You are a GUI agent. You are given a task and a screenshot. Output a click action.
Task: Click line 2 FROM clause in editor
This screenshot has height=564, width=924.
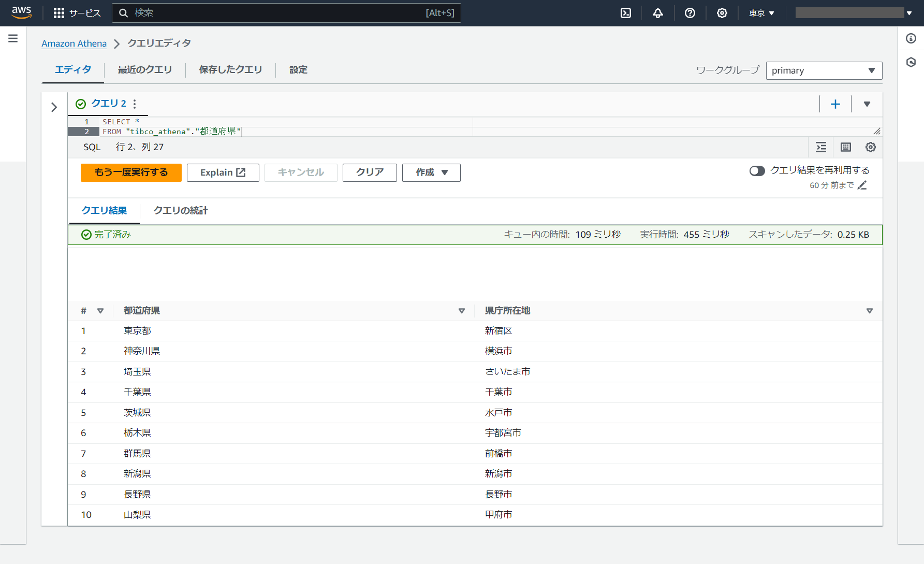click(x=171, y=132)
